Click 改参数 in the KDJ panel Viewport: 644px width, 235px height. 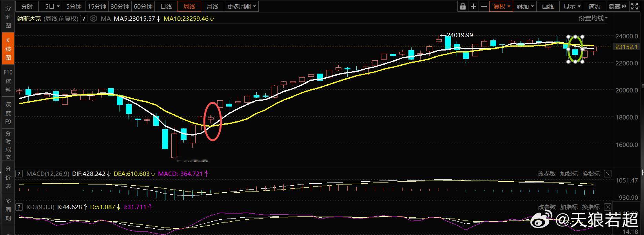click(546, 207)
